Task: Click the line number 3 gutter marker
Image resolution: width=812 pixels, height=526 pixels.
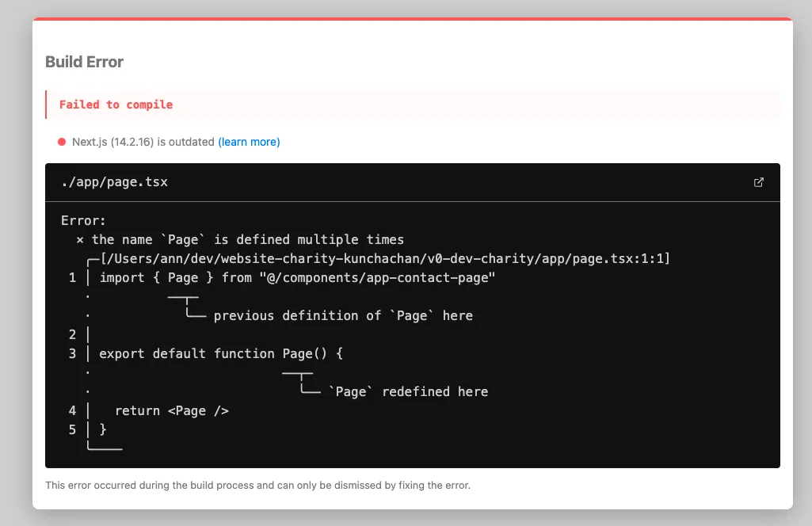Action: (71, 353)
